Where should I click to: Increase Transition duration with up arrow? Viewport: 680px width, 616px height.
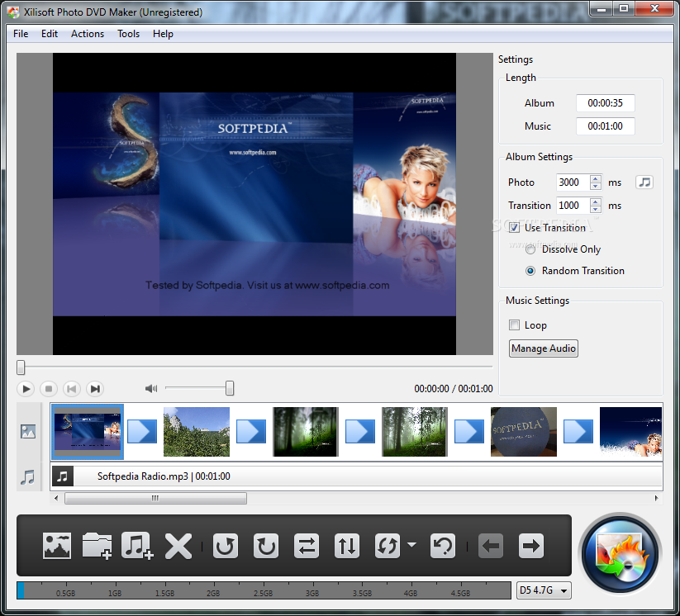pyautogui.click(x=596, y=201)
